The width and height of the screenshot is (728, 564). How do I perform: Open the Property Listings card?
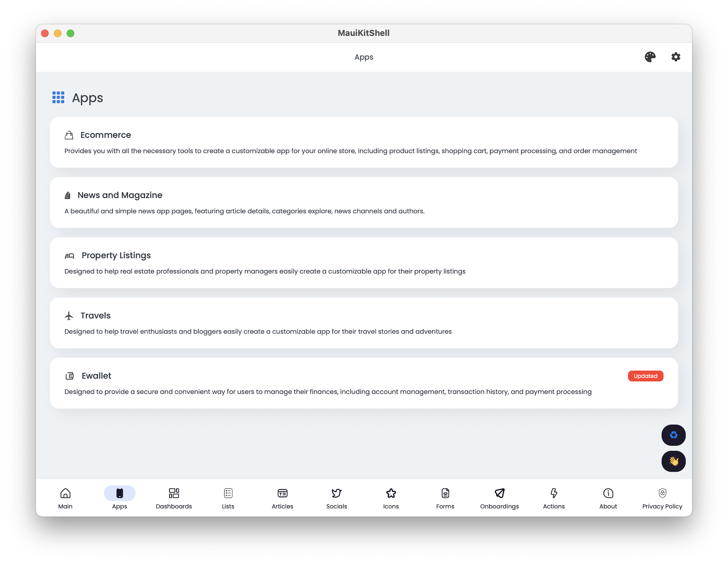tap(364, 263)
